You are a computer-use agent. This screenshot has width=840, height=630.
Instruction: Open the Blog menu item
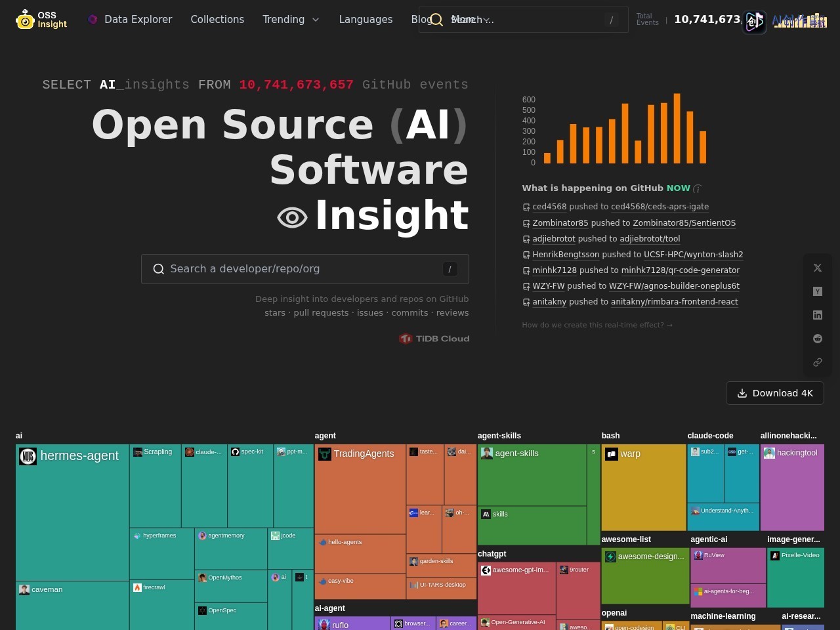click(x=421, y=20)
